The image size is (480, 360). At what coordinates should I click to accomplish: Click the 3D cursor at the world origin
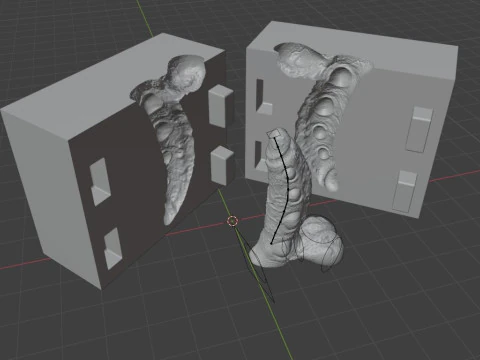pos(232,221)
